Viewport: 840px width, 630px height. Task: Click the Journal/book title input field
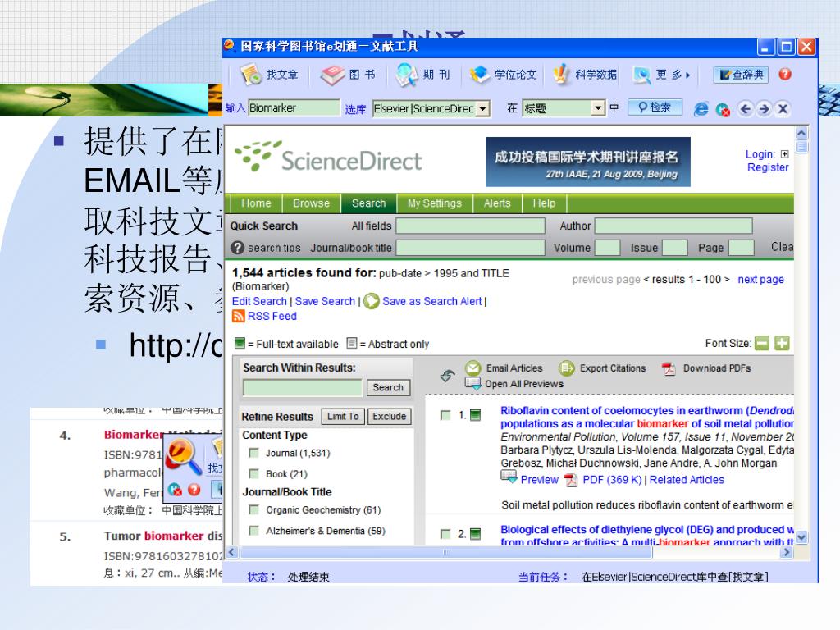click(x=470, y=248)
